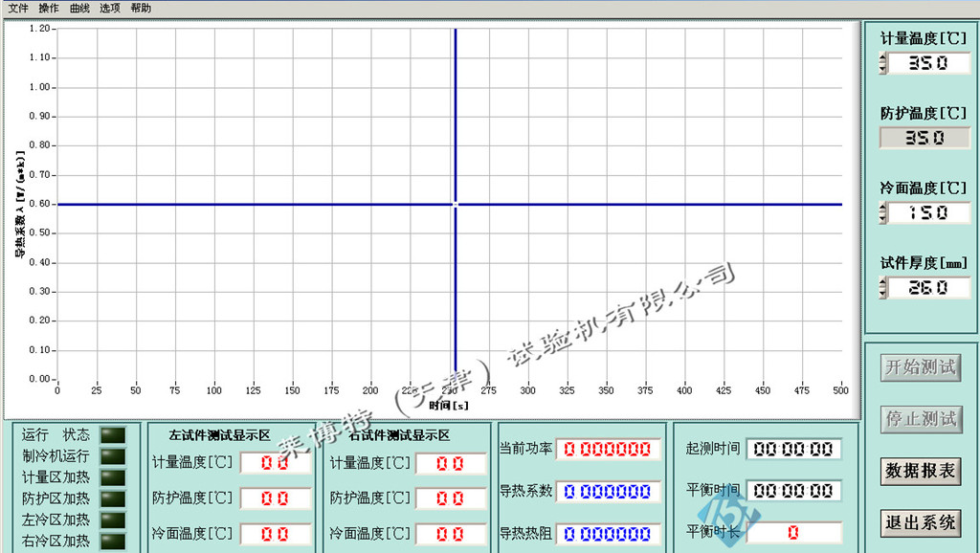Toggle the 计量区加热 heating indicator
This screenshot has height=553, width=980.
(113, 476)
